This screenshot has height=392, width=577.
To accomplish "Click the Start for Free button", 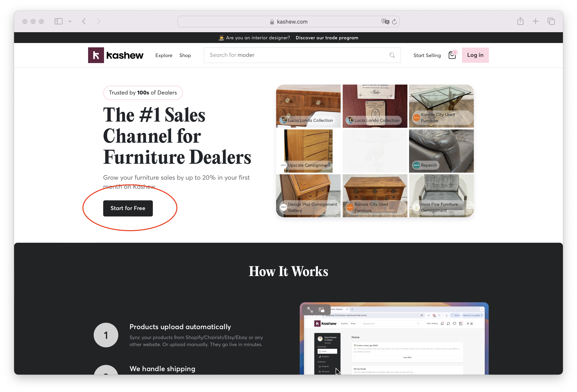I will tap(128, 208).
